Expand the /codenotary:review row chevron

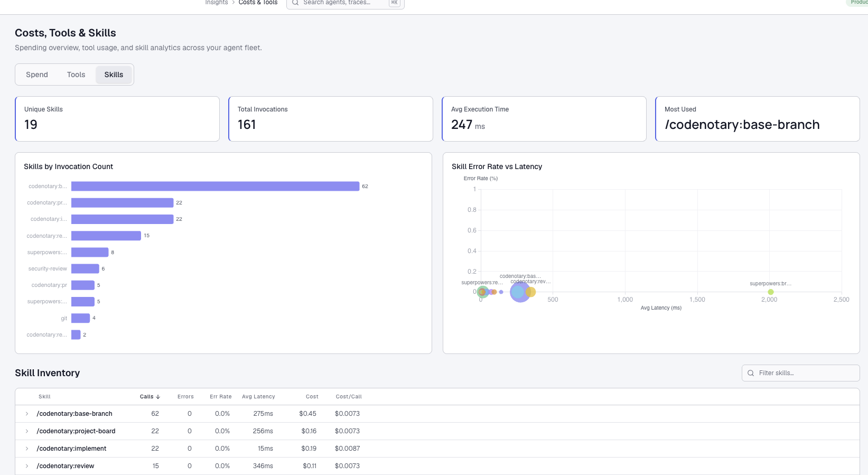(x=27, y=466)
